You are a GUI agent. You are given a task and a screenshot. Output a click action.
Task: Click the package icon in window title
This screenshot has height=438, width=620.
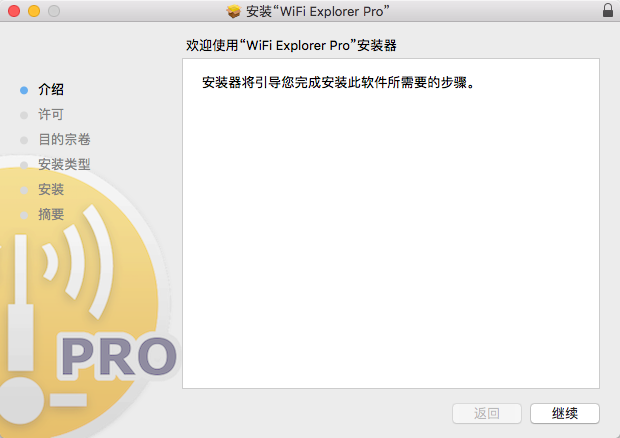pos(234,11)
